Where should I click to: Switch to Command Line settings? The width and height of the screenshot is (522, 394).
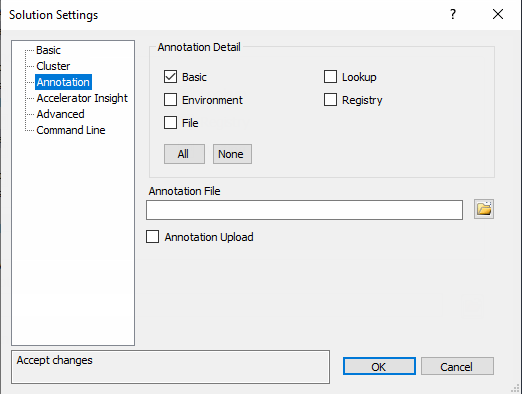(x=71, y=130)
